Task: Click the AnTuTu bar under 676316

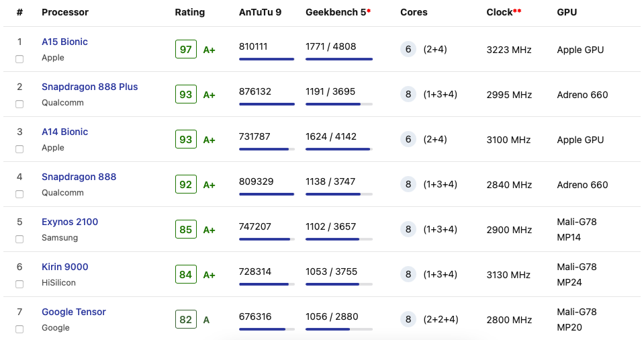Action: coord(267,329)
